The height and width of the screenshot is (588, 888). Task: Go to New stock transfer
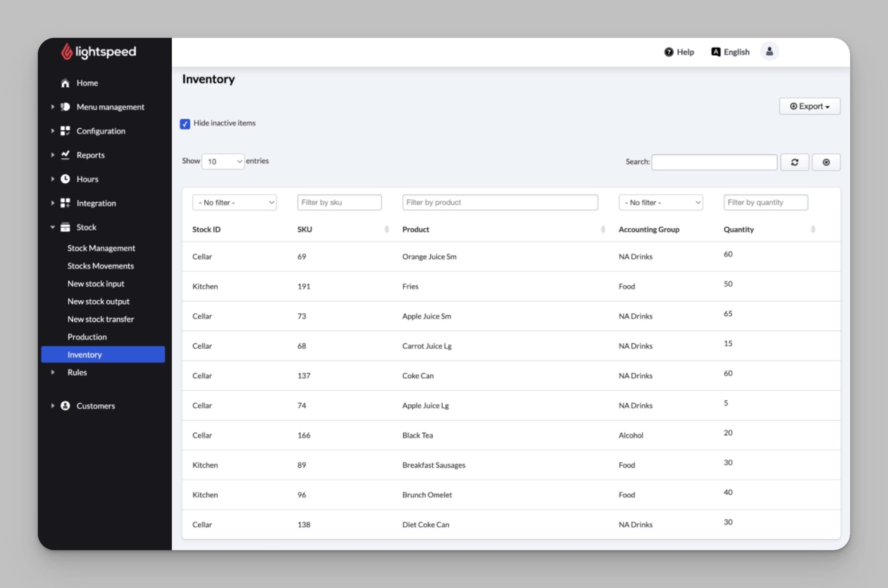(101, 319)
